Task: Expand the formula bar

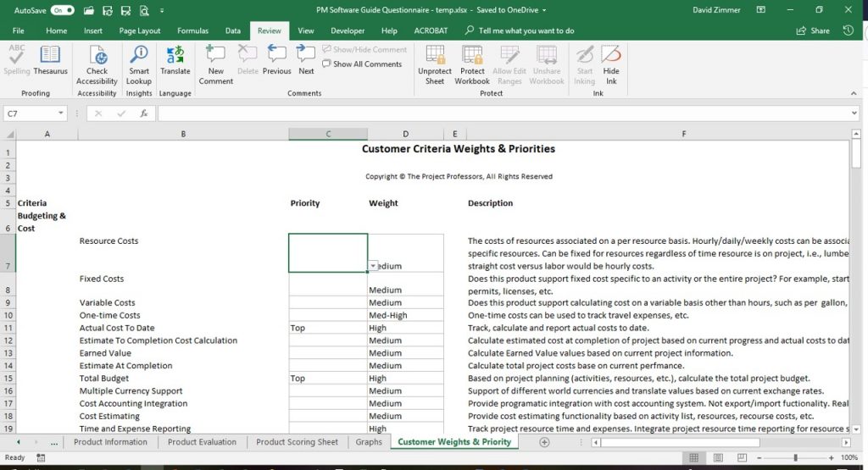Action: click(x=854, y=113)
